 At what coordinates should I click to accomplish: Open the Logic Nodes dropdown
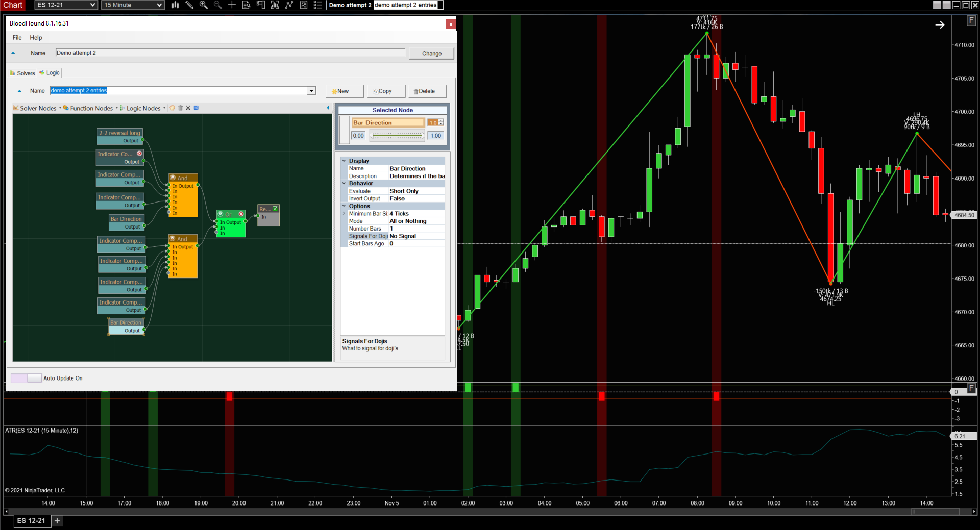click(x=143, y=108)
